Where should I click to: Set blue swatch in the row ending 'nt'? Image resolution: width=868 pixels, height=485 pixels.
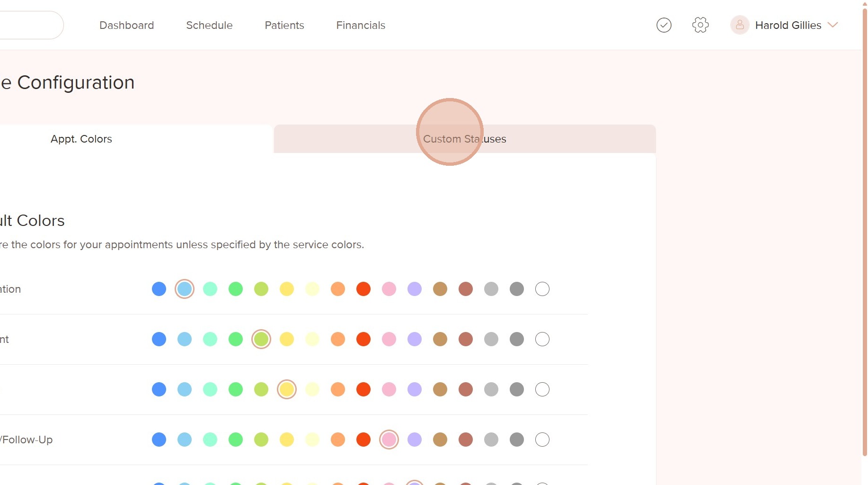tap(159, 339)
